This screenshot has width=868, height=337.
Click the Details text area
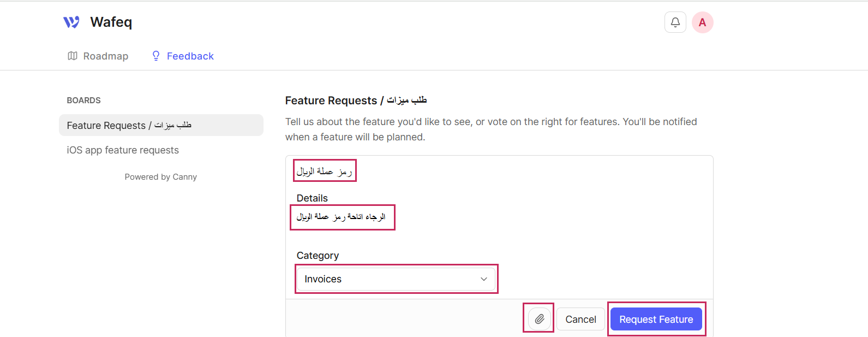click(x=342, y=217)
